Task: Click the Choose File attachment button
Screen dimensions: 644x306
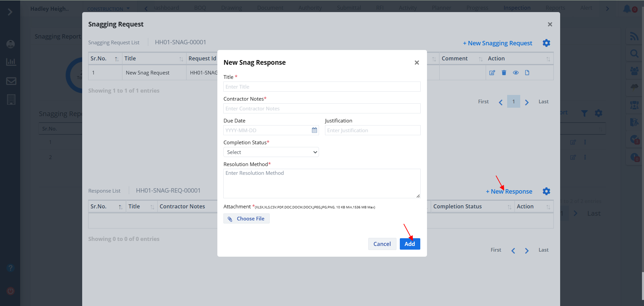Action: point(247,219)
